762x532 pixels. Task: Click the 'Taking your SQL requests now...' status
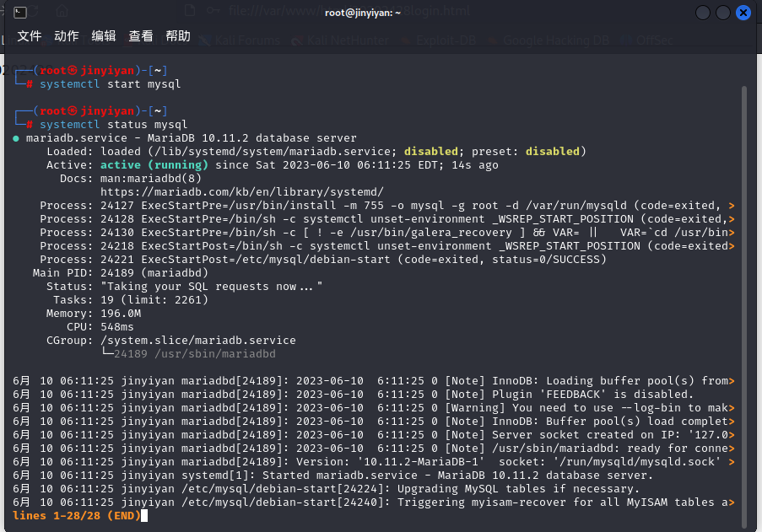212,287
